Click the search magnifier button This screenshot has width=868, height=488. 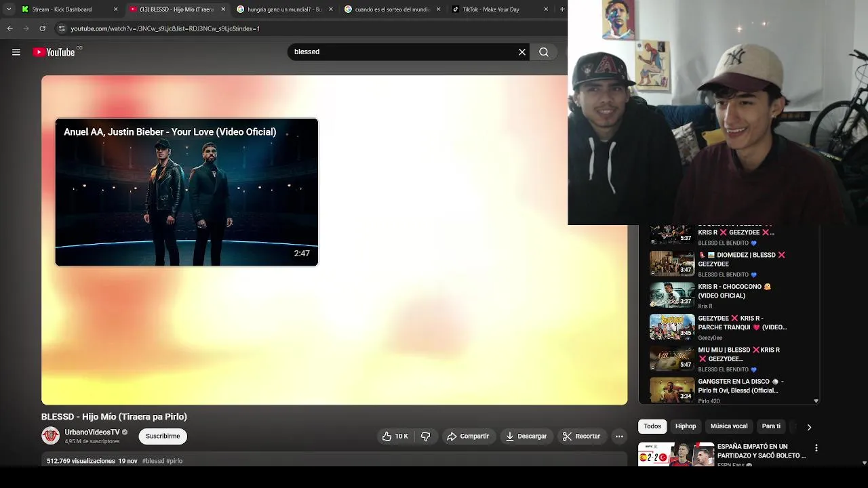(544, 52)
